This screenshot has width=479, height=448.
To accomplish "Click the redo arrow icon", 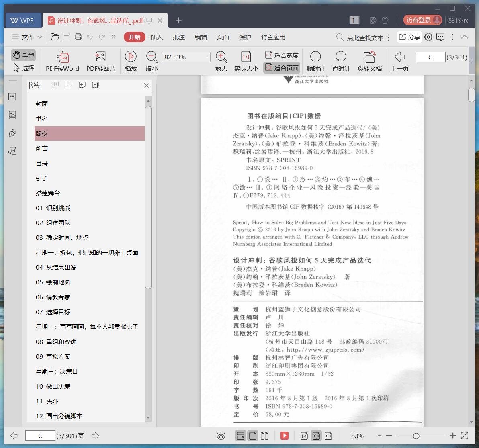I will coord(102,37).
